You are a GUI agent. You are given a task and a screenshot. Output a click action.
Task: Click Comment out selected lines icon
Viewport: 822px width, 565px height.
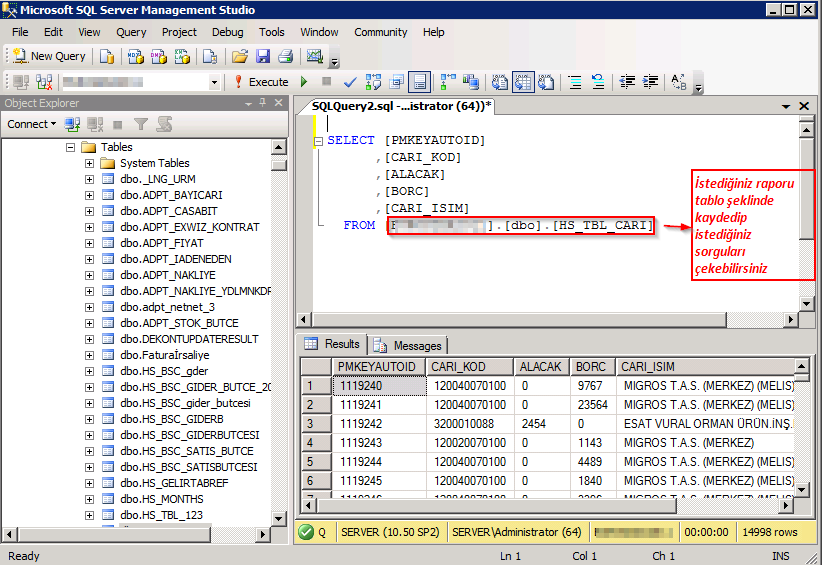coord(575,82)
